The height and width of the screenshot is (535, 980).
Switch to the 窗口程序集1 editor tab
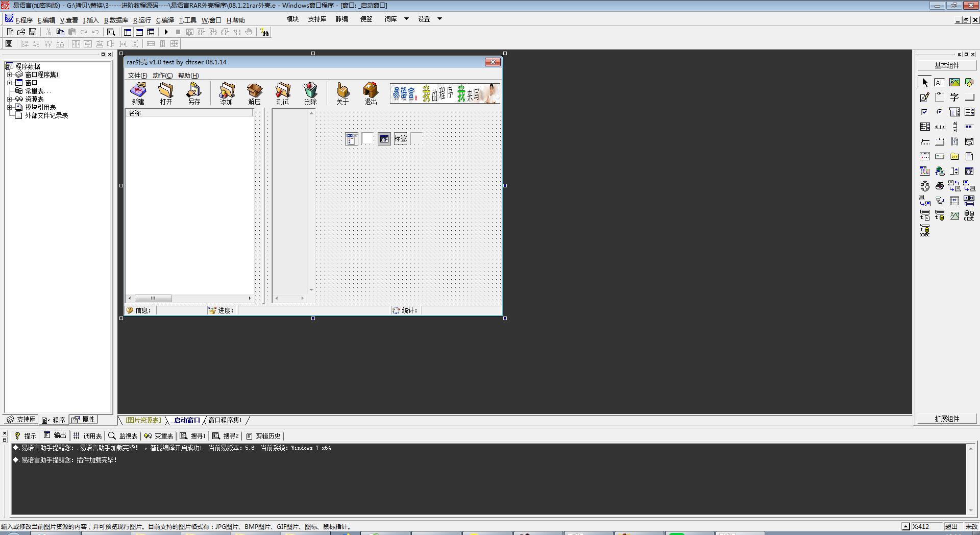[225, 420]
